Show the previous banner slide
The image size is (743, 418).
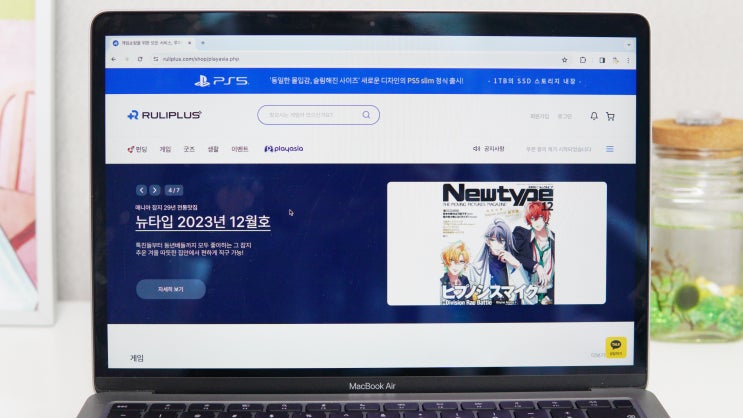141,191
